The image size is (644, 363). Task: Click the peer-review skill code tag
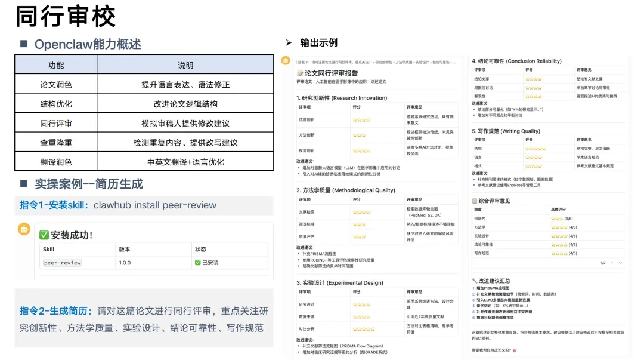[x=63, y=263]
